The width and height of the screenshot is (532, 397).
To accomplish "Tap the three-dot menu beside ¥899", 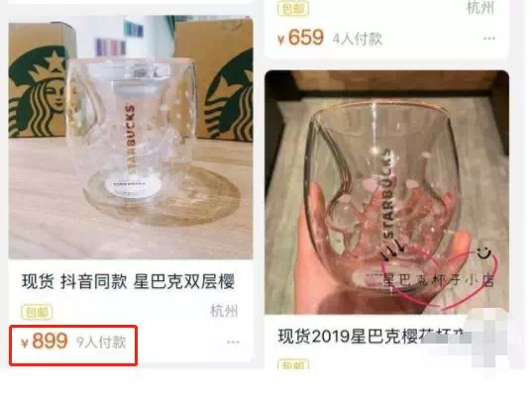I will click(x=233, y=342).
